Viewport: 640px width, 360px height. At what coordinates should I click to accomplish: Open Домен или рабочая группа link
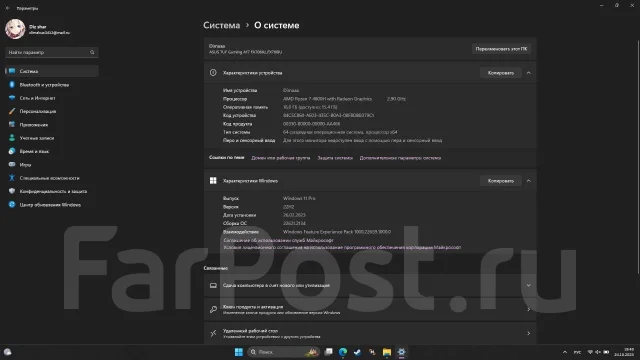pos(280,158)
